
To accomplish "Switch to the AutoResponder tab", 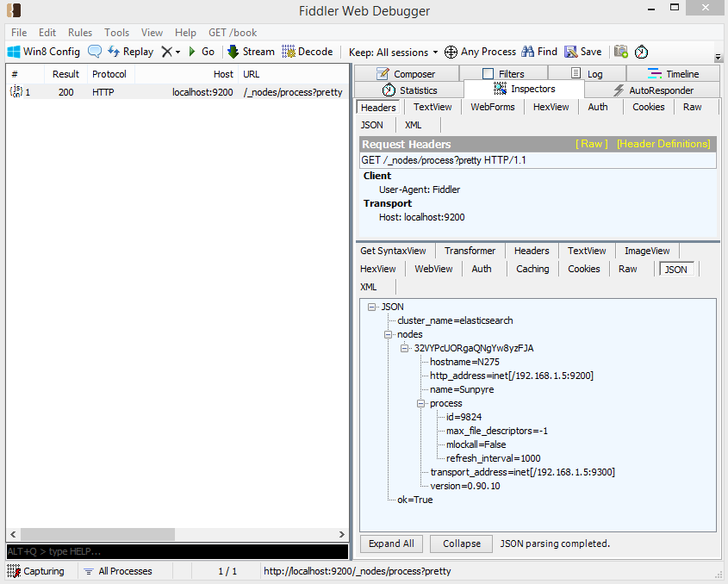I will [x=652, y=90].
